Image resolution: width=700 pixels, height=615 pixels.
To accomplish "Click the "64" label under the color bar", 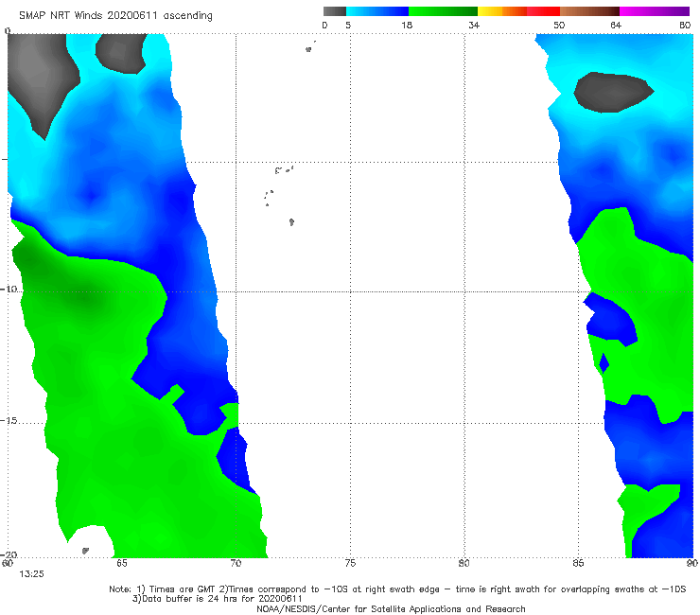I will point(616,26).
